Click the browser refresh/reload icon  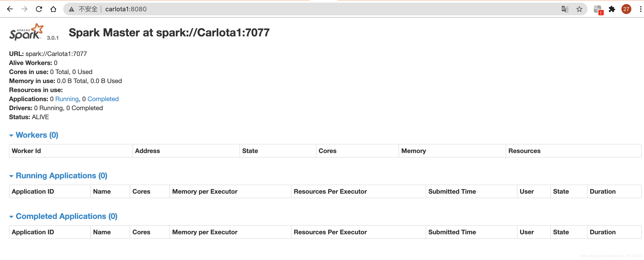click(39, 9)
